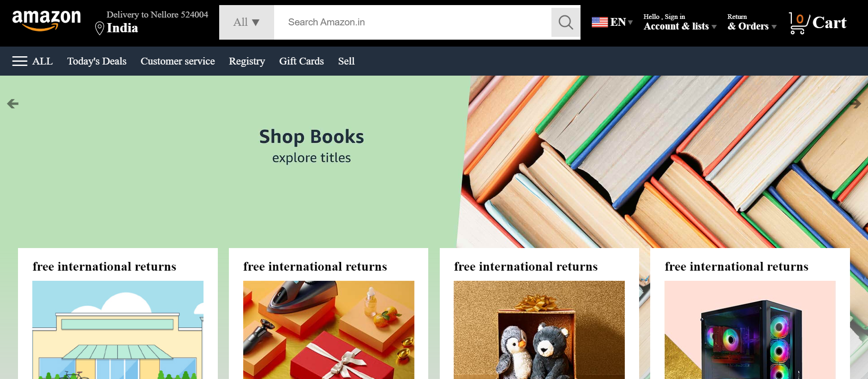Click the Sell link
Screen dimensions: 868x379
(x=346, y=61)
